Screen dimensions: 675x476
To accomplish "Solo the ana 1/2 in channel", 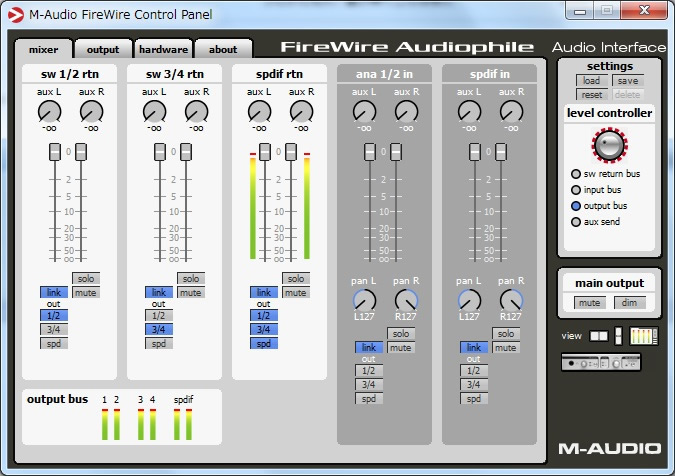I will pyautogui.click(x=401, y=334).
